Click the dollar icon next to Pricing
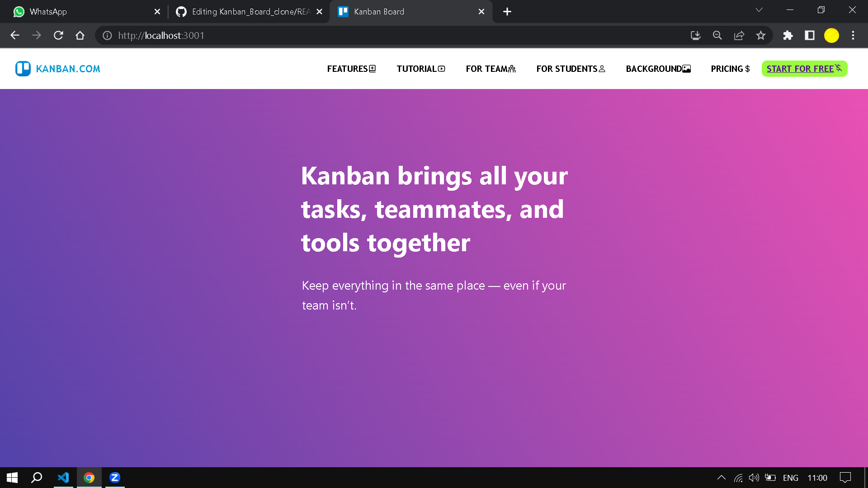The width and height of the screenshot is (868, 488). [x=747, y=69]
